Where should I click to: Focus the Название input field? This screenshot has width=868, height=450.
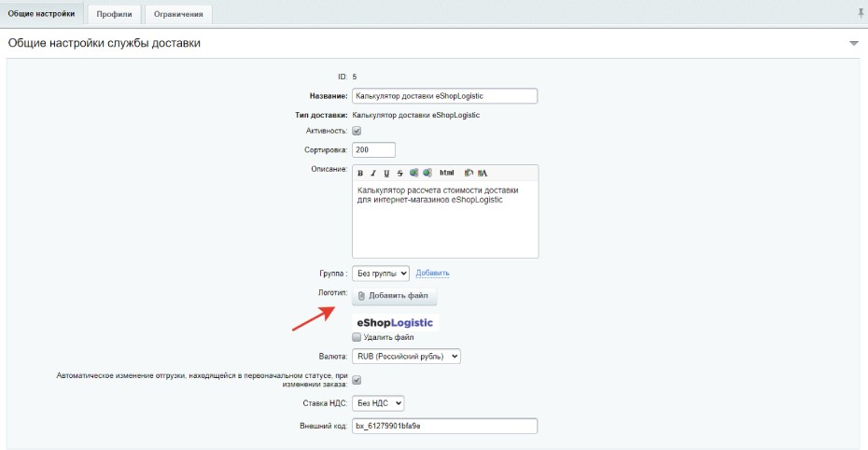[444, 96]
